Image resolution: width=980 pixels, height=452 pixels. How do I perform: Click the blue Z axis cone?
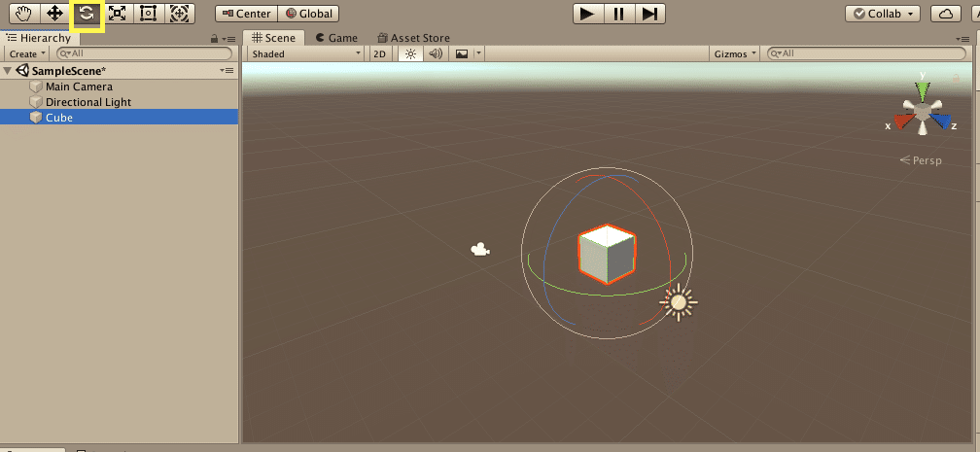940,121
